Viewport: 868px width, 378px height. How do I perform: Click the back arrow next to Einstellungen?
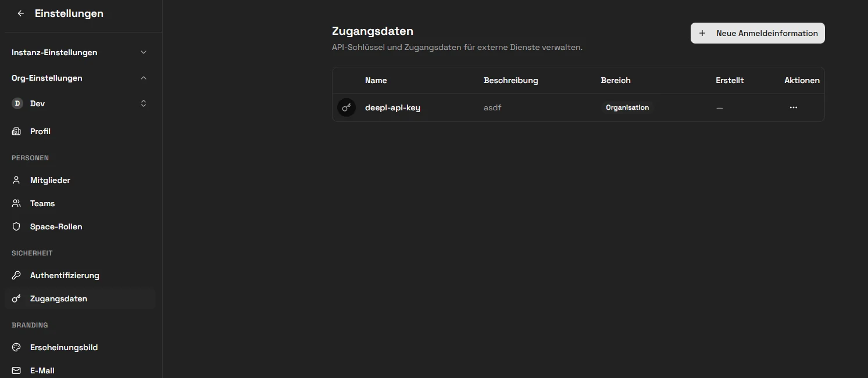(x=21, y=13)
